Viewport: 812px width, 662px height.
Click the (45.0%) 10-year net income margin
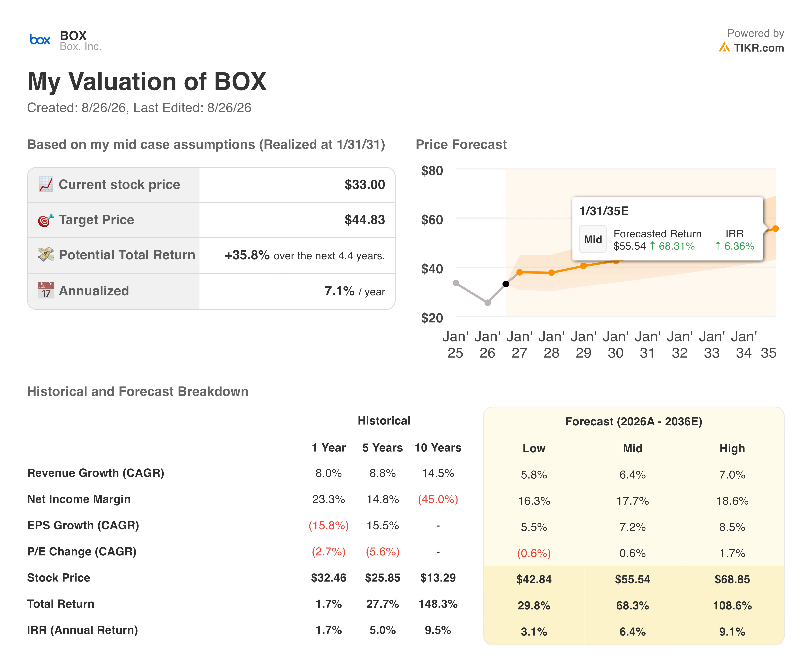(x=438, y=499)
